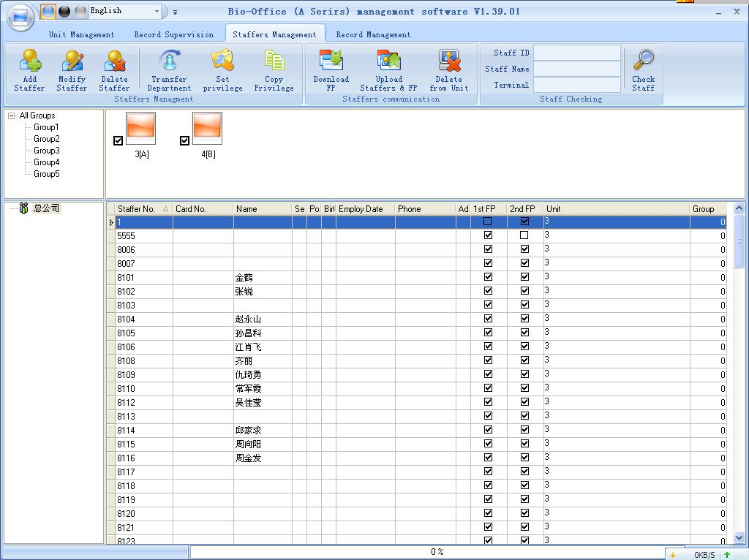
Task: Collapse the All Groups tree node
Action: [x=11, y=116]
